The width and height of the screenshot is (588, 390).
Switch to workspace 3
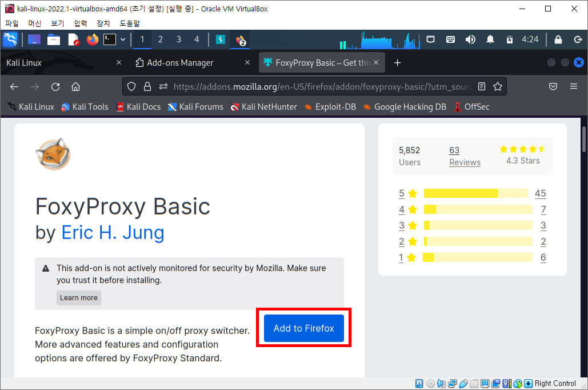tap(178, 39)
